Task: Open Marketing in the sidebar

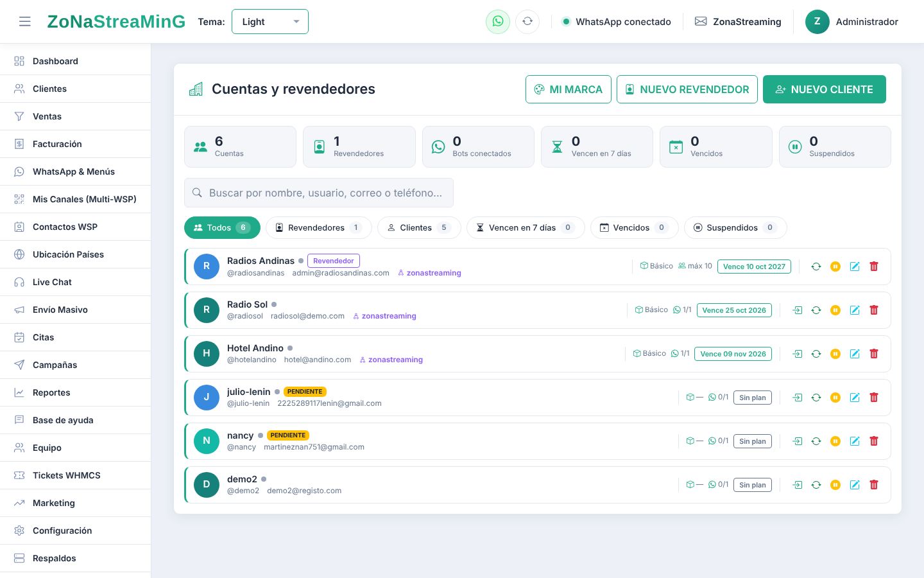Action: (x=76, y=503)
